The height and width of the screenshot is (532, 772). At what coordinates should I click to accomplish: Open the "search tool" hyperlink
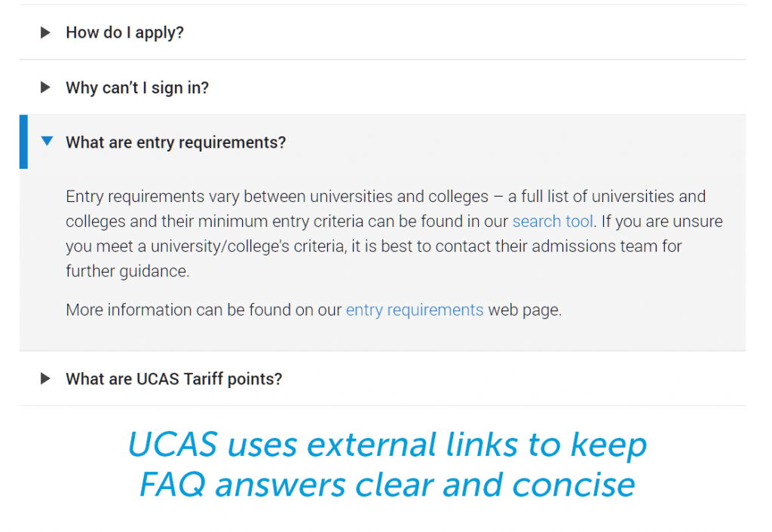point(553,221)
